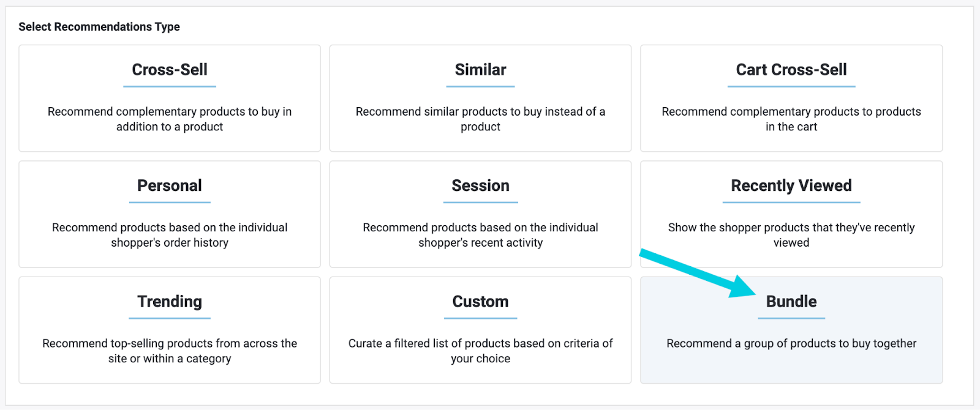Screen dimensions: 980x410
Task: Click description about shopper's order history
Action: [170, 235]
